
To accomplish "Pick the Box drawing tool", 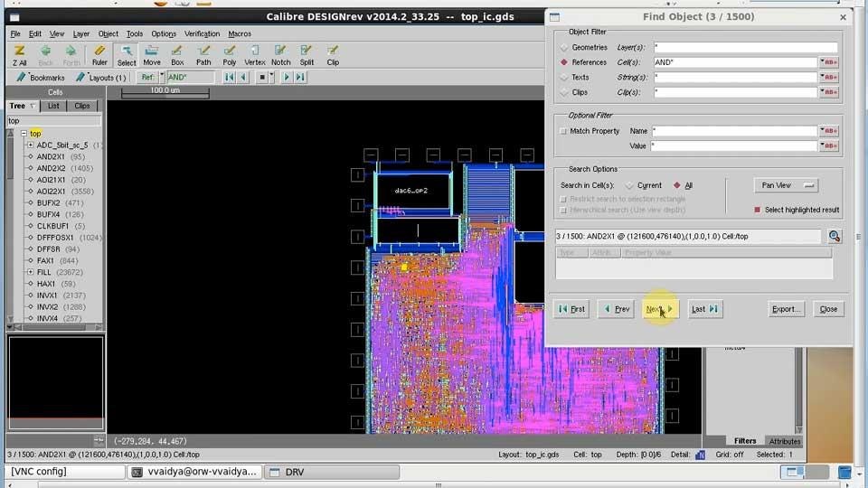I will 177,55.
